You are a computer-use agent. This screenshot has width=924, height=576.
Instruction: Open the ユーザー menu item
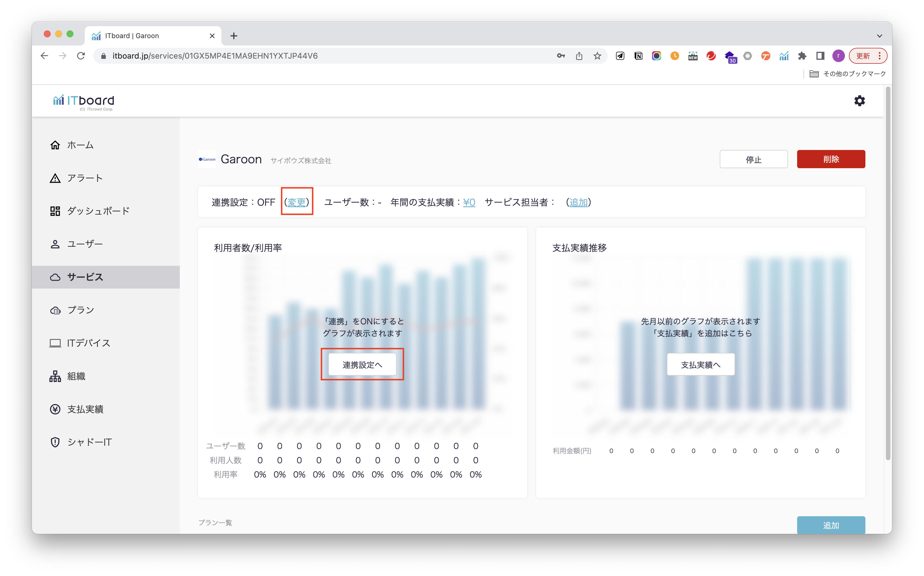click(x=85, y=244)
